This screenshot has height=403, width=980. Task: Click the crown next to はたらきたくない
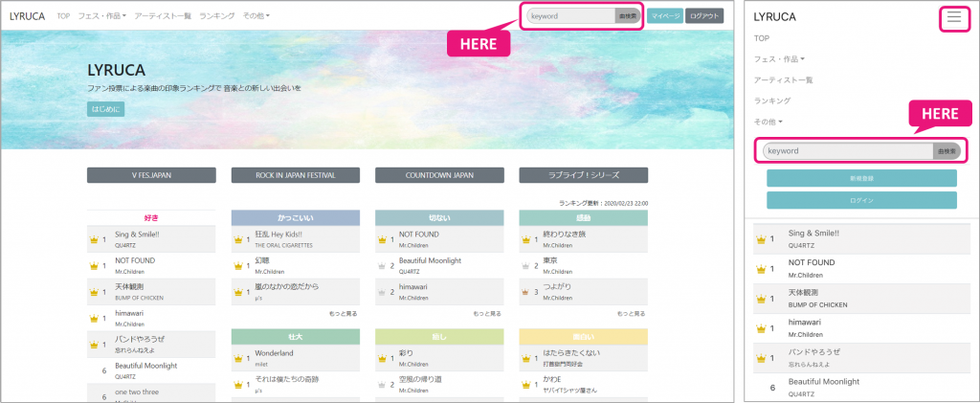click(x=524, y=358)
